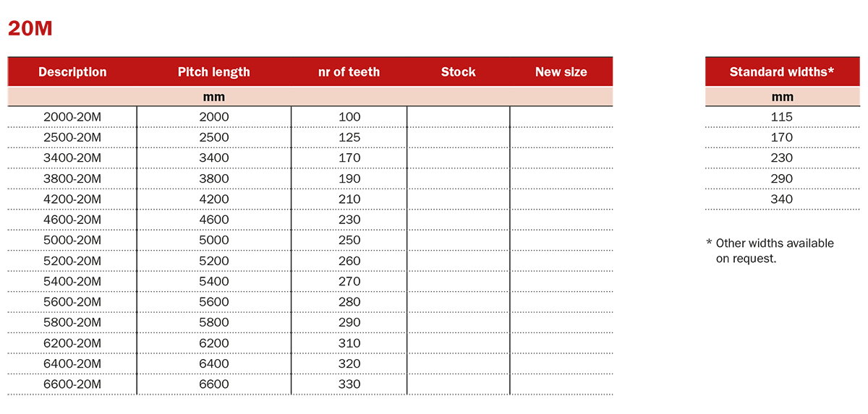868x414 pixels.
Task: Click the Other widths available footnote
Action: 770,251
